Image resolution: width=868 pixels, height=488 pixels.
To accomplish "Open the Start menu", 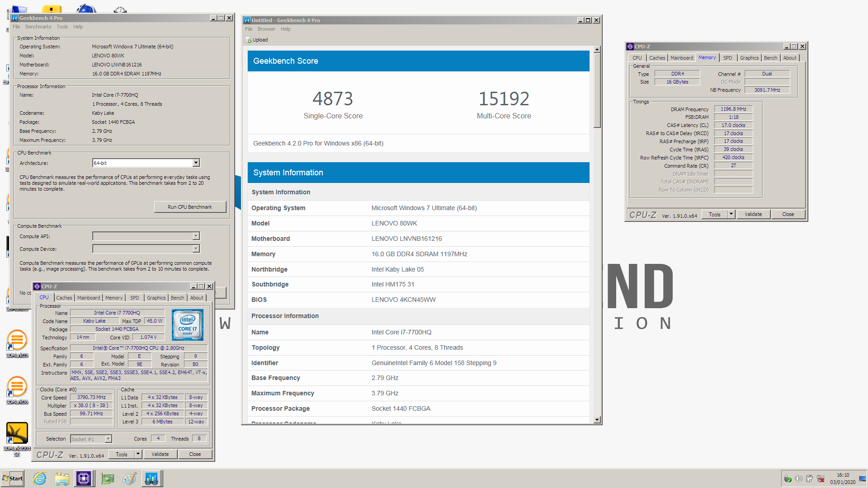I will coord(13,479).
